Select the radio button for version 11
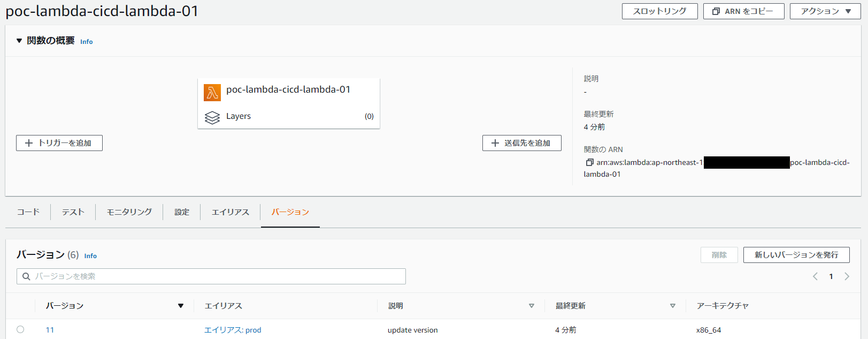868x339 pixels. coord(20,329)
